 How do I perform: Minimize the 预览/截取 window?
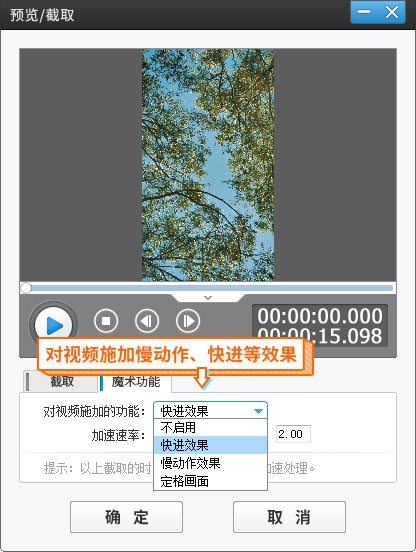[364, 12]
